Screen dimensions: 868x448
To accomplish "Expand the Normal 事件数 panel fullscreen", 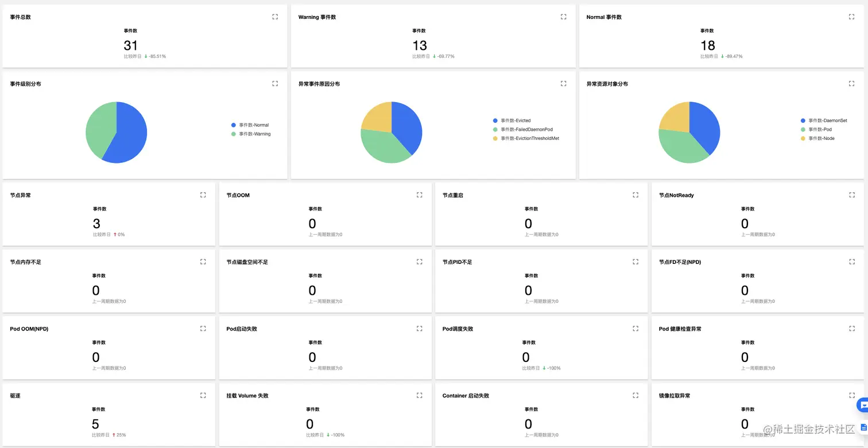I will click(851, 17).
